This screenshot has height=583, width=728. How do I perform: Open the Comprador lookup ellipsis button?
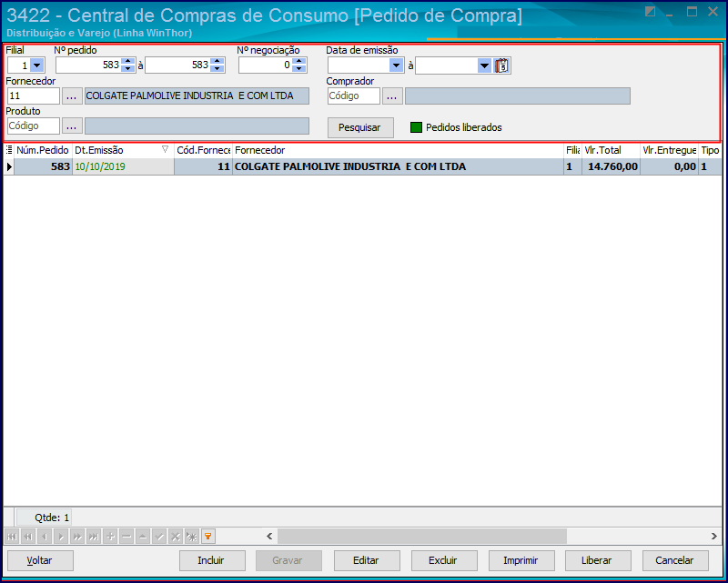tap(392, 96)
